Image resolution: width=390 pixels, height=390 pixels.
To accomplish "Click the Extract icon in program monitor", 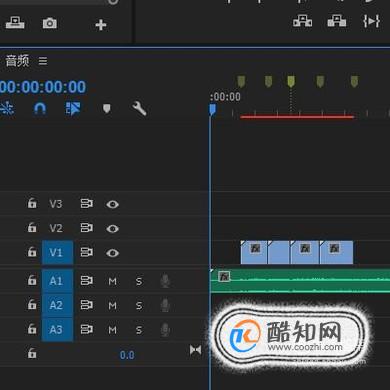I will click(337, 21).
